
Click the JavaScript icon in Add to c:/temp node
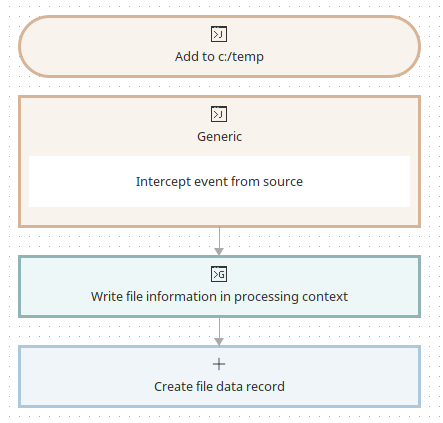pos(219,34)
